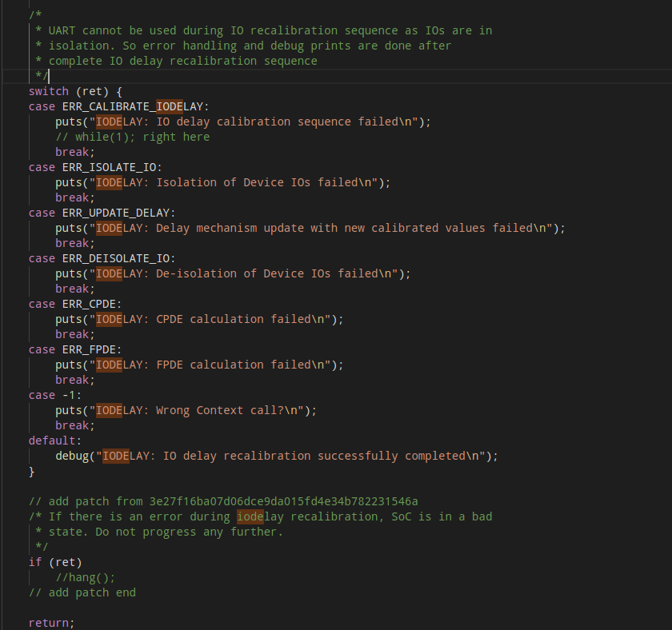Click 'case ERR_ISOLATE_IO:' label
The width and height of the screenshot is (672, 630).
pyautogui.click(x=95, y=167)
